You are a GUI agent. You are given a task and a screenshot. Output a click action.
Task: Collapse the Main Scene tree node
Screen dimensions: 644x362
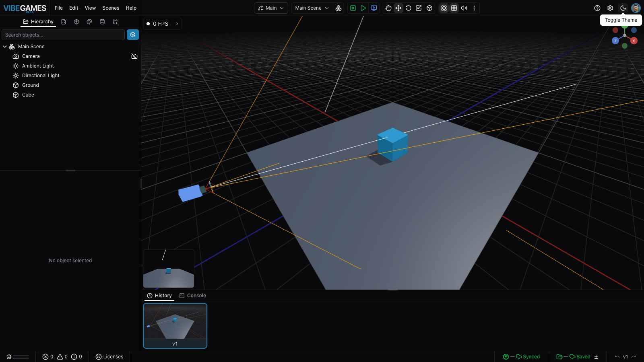[x=5, y=47]
